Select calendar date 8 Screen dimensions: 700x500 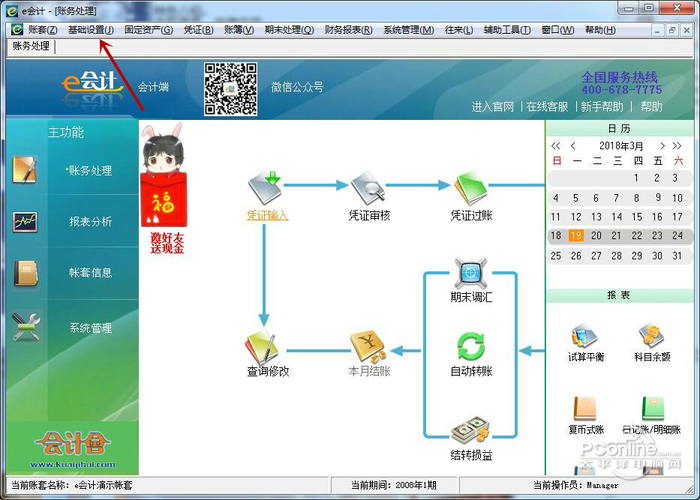tap(637, 198)
